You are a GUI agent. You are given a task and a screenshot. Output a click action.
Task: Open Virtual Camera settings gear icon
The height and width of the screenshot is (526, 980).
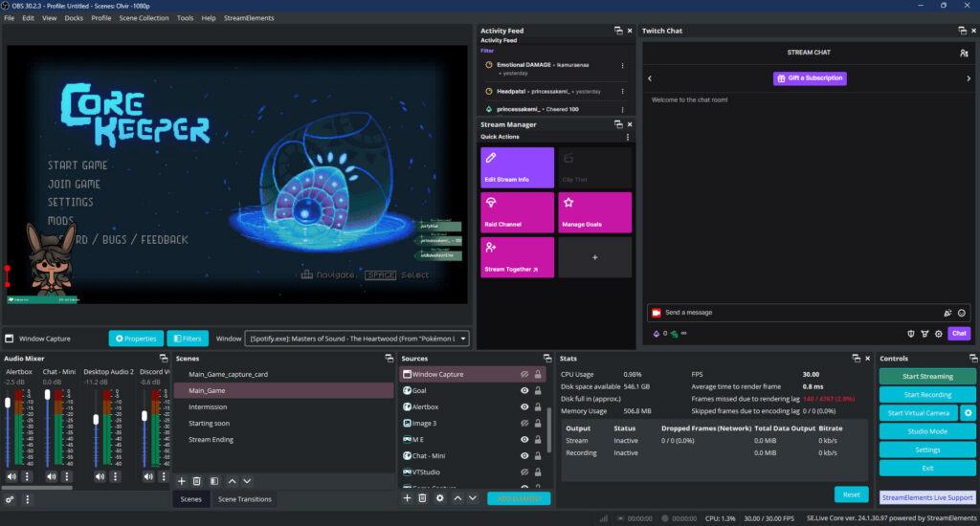tap(969, 413)
